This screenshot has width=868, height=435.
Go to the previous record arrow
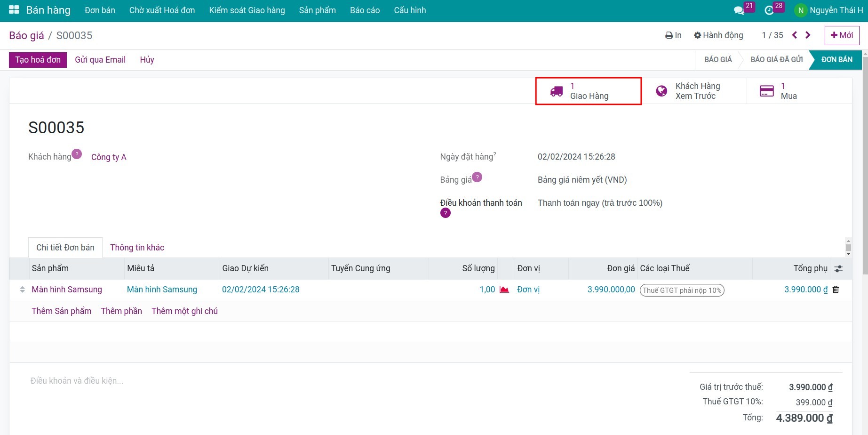[x=795, y=35]
